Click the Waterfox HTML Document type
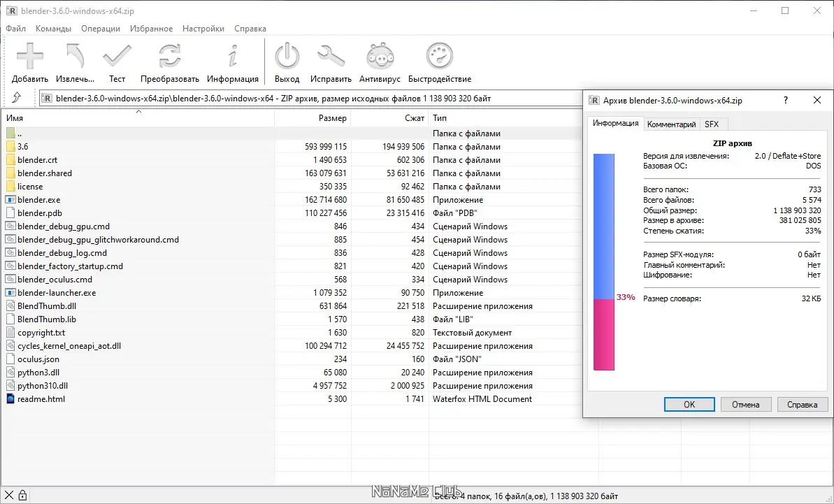Image resolution: width=834 pixels, height=504 pixels. click(482, 398)
